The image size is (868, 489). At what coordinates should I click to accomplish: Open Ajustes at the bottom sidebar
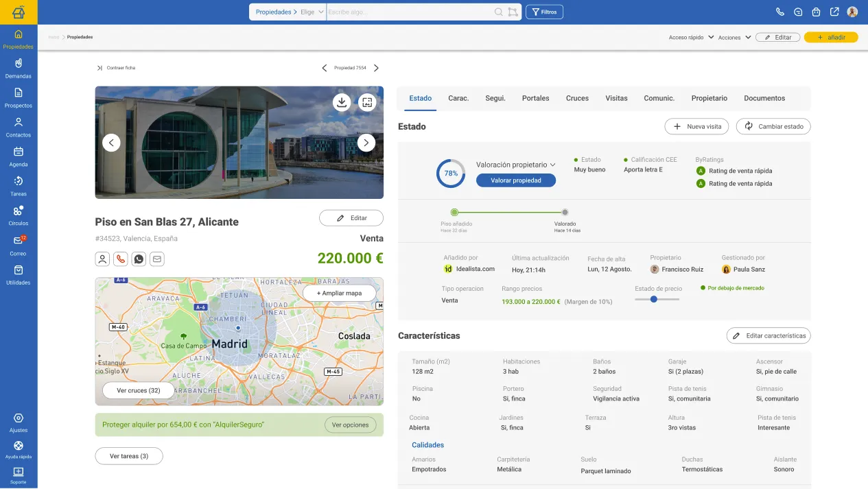click(18, 423)
